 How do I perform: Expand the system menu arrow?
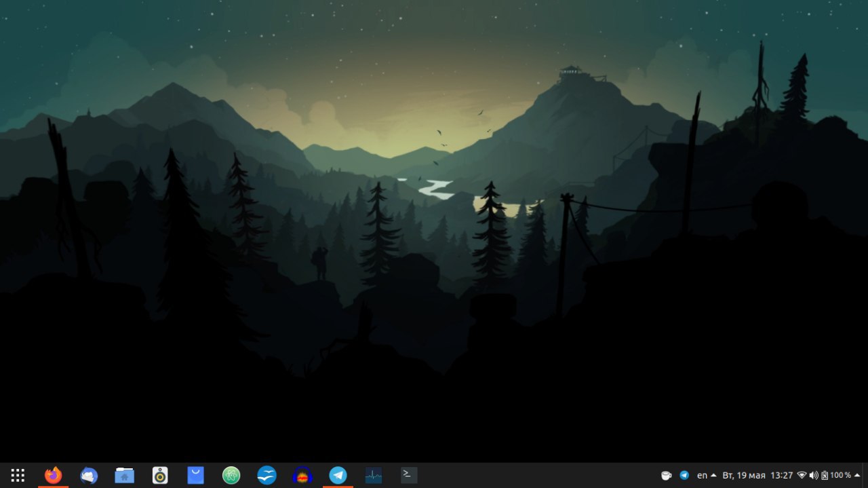point(857,475)
